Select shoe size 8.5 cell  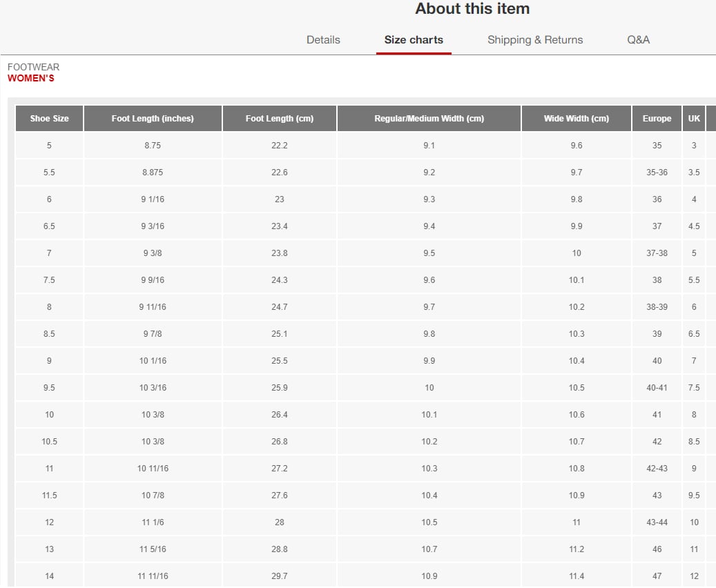[x=49, y=334]
